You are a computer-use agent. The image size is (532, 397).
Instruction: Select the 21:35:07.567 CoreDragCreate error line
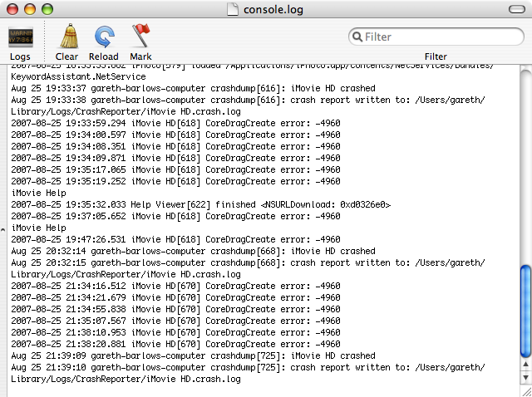pyautogui.click(x=175, y=321)
